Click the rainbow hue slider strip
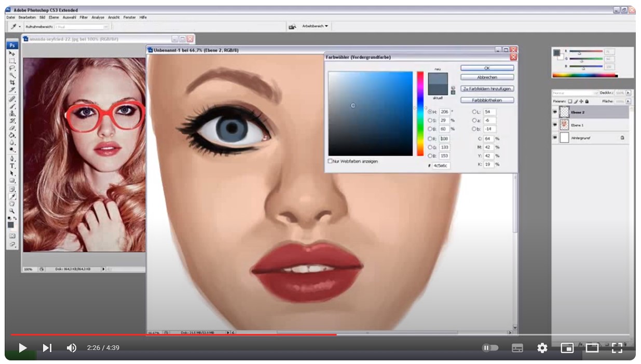Viewport: 641px width, 364px height. [420, 113]
